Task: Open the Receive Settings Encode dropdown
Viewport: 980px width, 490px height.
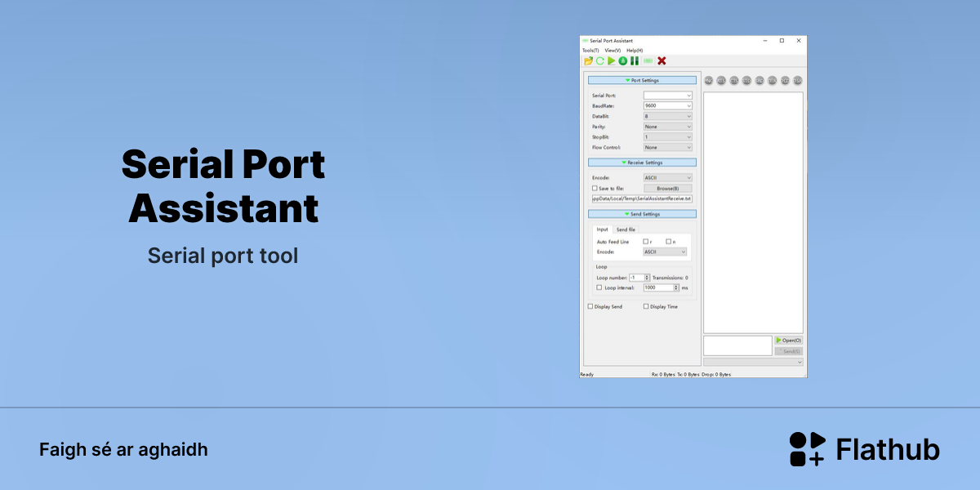Action: pyautogui.click(x=667, y=178)
